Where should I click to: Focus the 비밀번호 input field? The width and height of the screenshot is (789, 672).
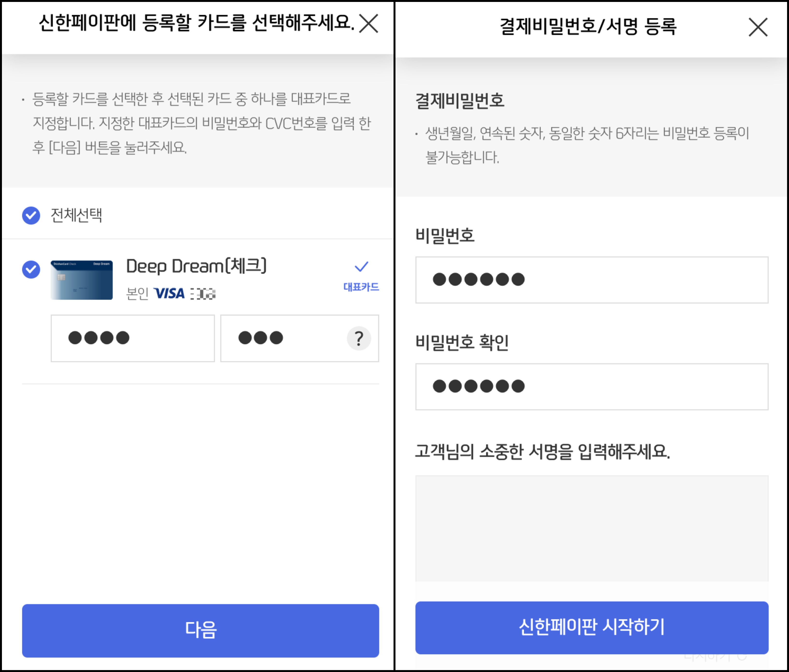pyautogui.click(x=592, y=280)
